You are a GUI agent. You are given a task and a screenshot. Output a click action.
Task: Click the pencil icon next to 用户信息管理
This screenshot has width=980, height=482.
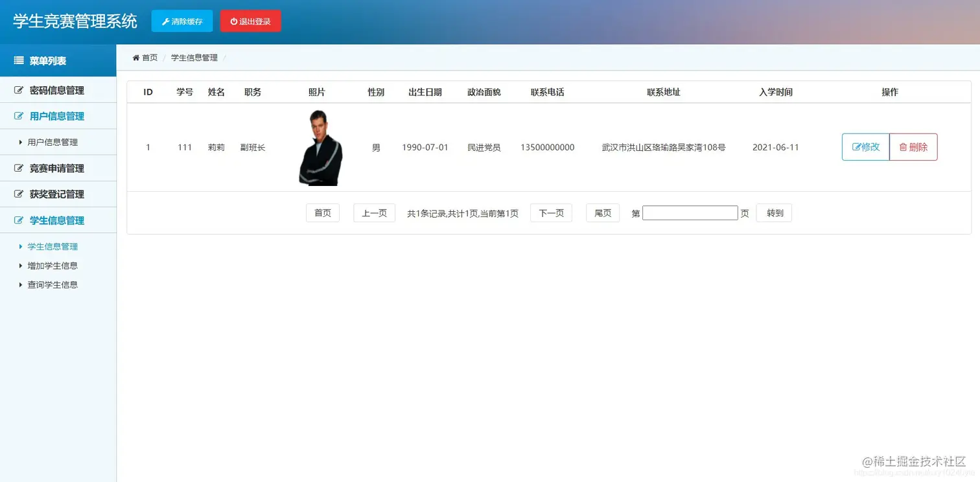(x=17, y=116)
